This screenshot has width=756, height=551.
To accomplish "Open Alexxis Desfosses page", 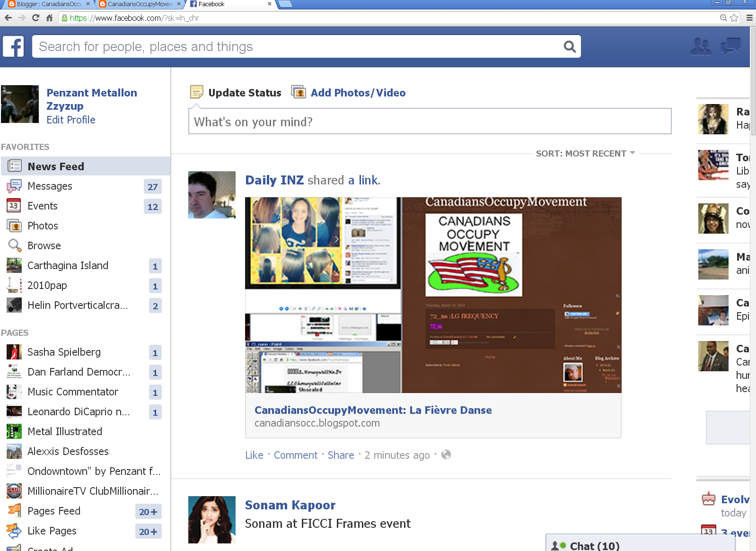I will coord(86,451).
